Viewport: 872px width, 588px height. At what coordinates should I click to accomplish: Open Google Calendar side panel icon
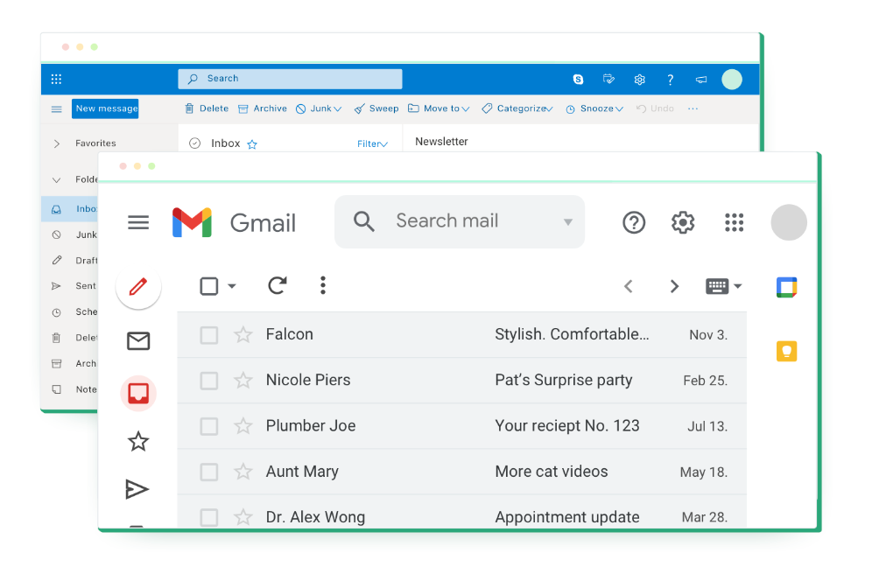point(786,287)
